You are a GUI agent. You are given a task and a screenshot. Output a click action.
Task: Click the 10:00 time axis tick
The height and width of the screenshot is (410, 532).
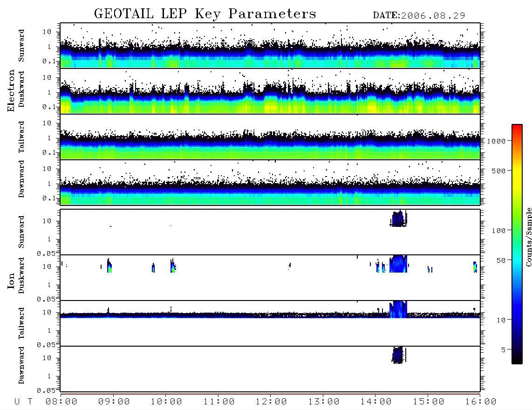[166, 402]
